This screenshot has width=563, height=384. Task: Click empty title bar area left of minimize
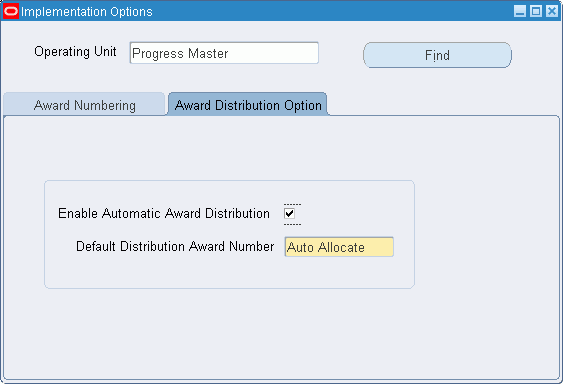click(x=330, y=11)
